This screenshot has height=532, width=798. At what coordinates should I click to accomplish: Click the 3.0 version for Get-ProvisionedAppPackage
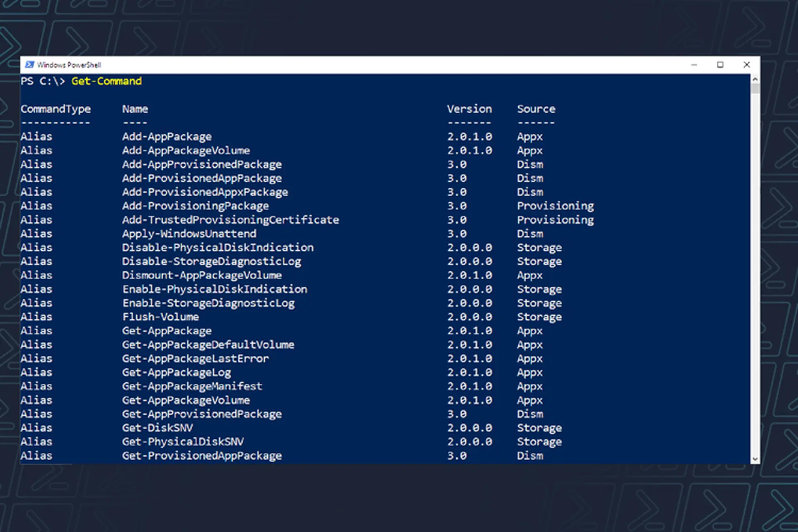coord(457,456)
